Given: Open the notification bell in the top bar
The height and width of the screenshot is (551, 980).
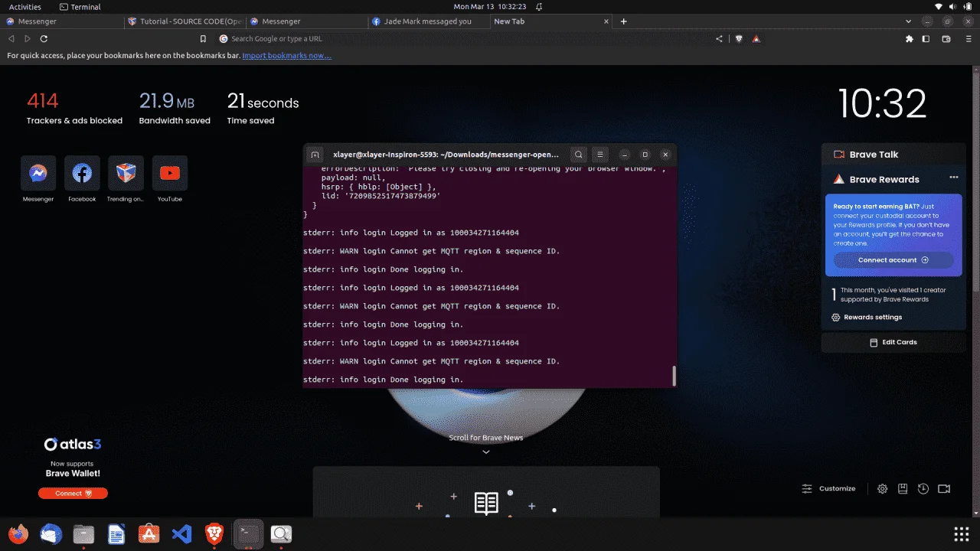Looking at the screenshot, I should coord(539,6).
